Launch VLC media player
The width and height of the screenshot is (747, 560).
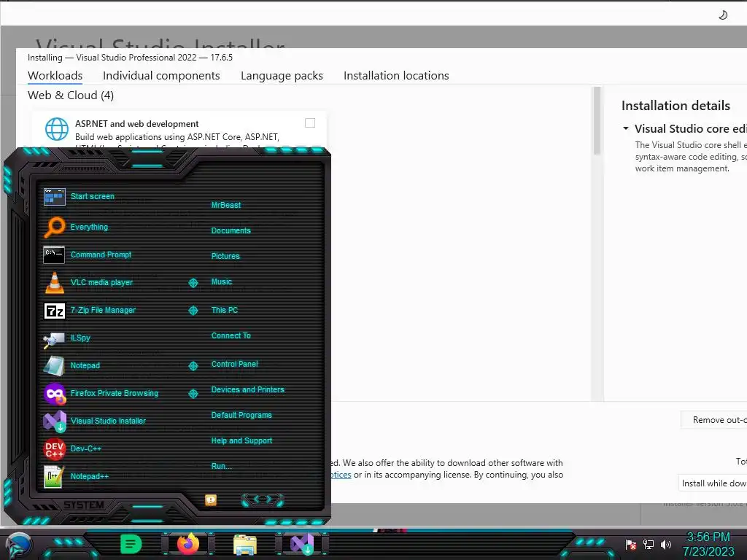point(88,282)
